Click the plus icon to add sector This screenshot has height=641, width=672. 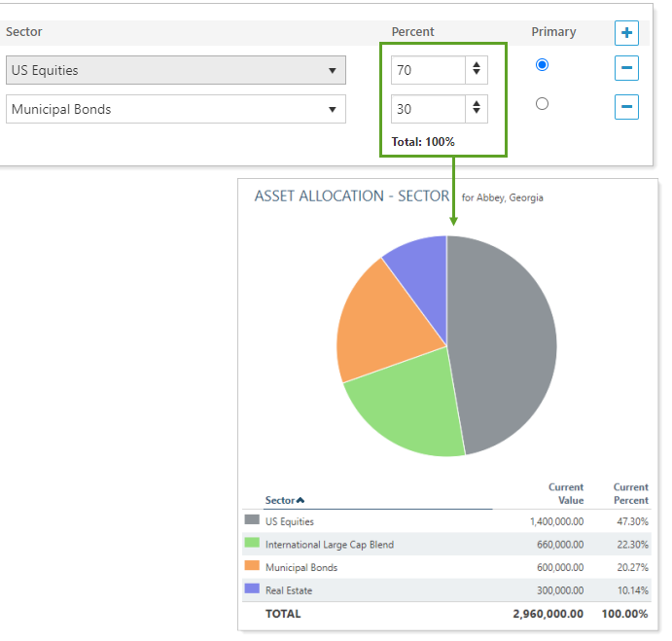click(626, 33)
